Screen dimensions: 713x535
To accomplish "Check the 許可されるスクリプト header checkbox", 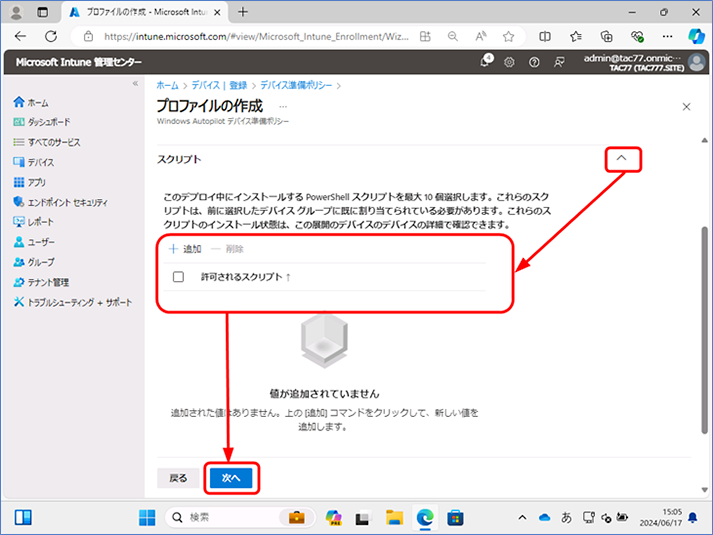I will coord(178,277).
